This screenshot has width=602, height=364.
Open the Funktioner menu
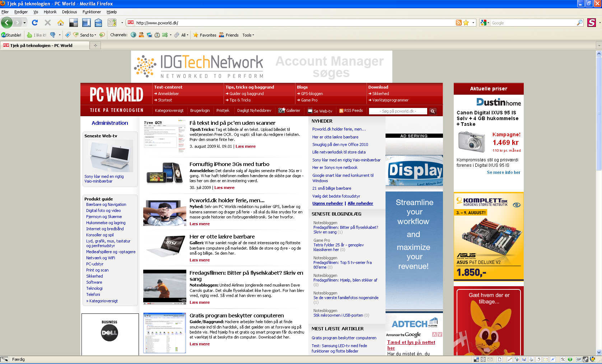tap(92, 12)
